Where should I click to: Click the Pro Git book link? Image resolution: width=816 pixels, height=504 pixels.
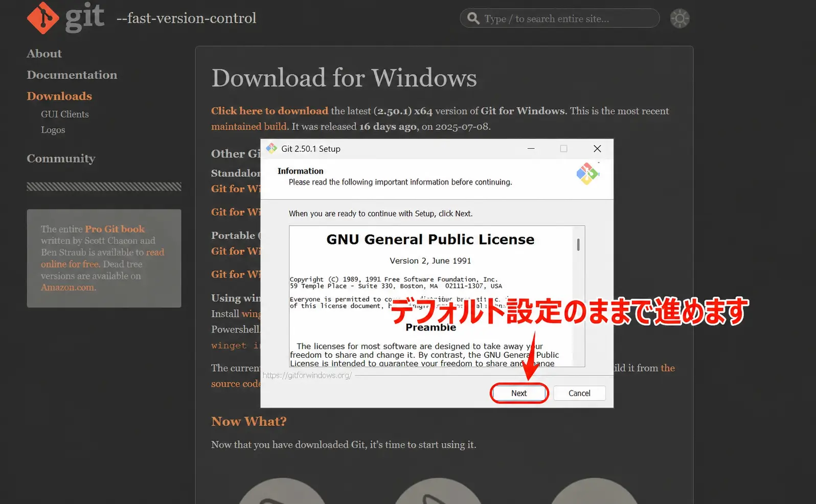click(x=115, y=229)
